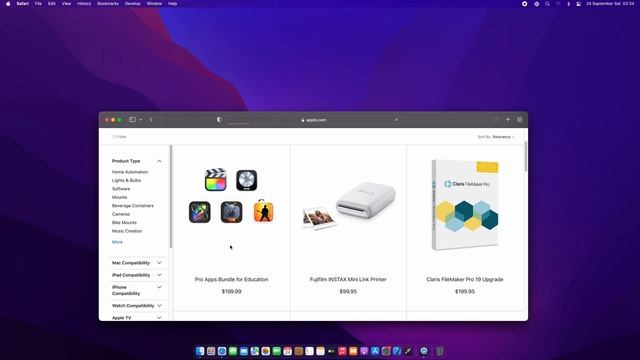Show More product types
This screenshot has height=360, width=640.
117,242
